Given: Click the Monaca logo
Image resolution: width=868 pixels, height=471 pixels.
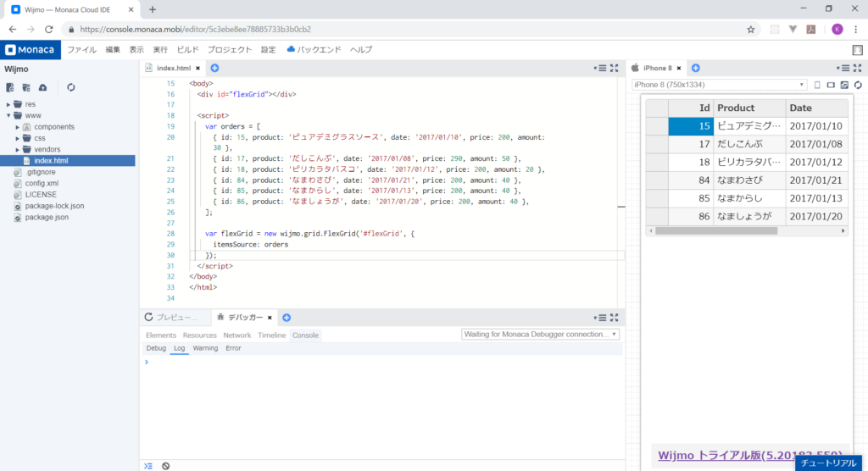Looking at the screenshot, I should tap(30, 50).
